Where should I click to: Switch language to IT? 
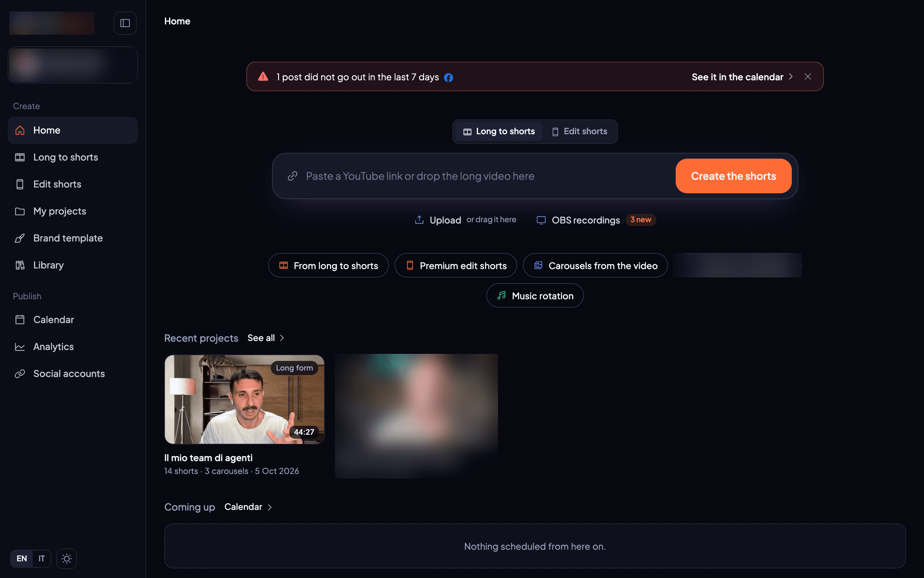click(42, 558)
